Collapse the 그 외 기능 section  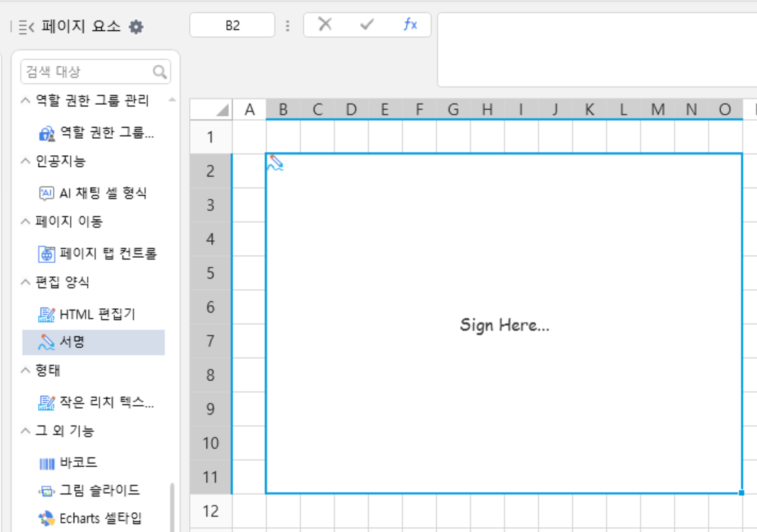coord(26,431)
